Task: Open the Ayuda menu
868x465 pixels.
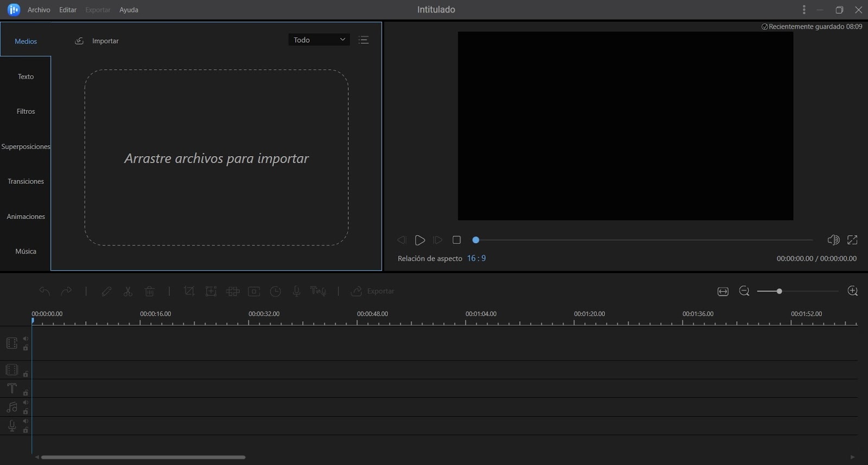Action: (129, 10)
